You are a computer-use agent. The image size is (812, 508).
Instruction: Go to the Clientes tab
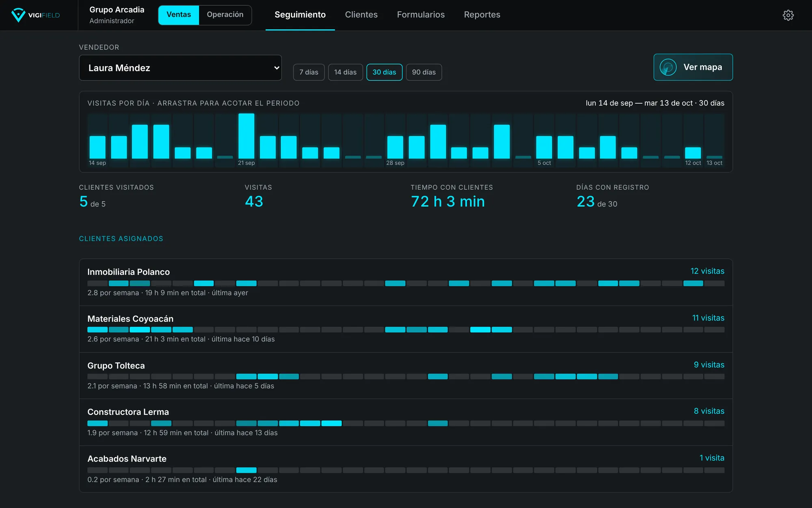(361, 15)
